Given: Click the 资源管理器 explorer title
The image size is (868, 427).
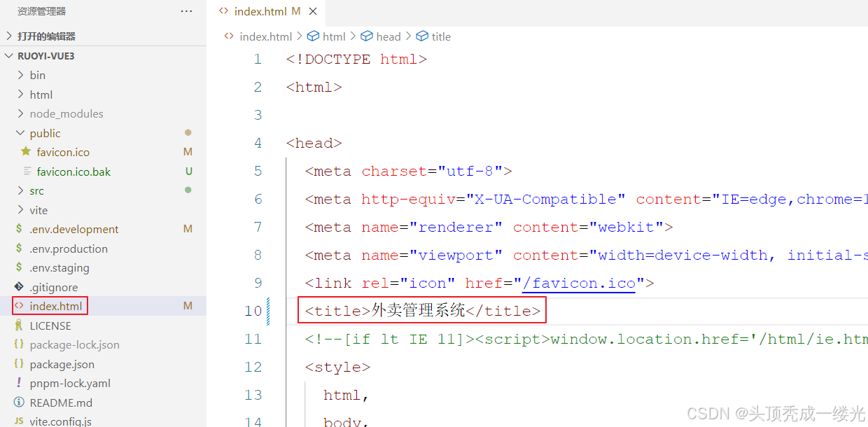Looking at the screenshot, I should click(x=42, y=11).
